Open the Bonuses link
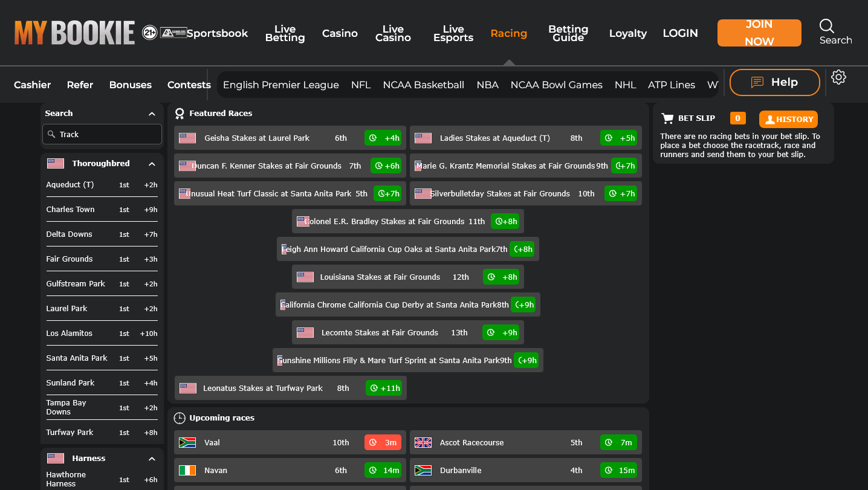The width and height of the screenshot is (868, 490). click(131, 85)
